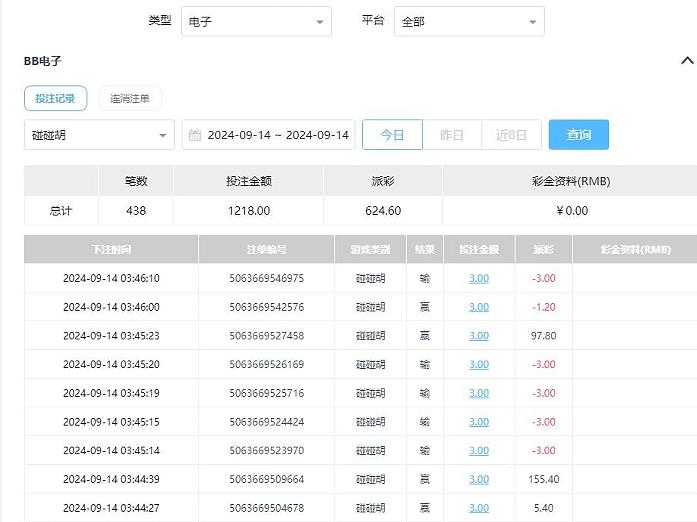Click the 派彩 column header in records table
The width and height of the screenshot is (697, 522).
(543, 249)
